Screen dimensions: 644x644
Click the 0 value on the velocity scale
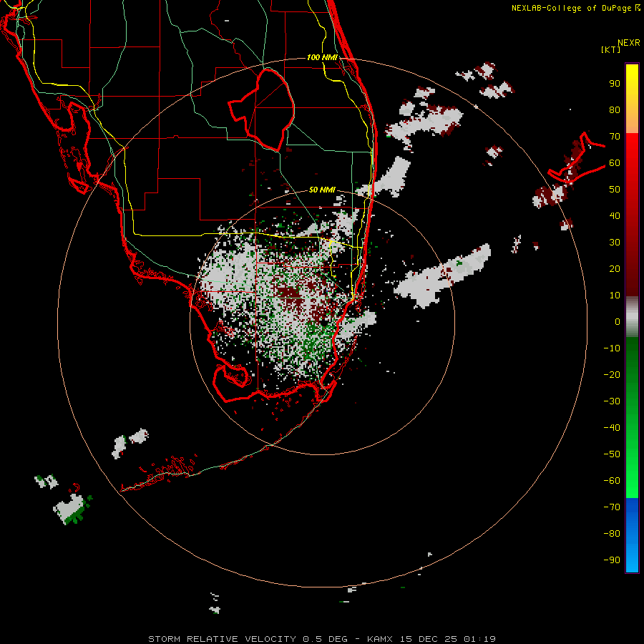point(618,321)
